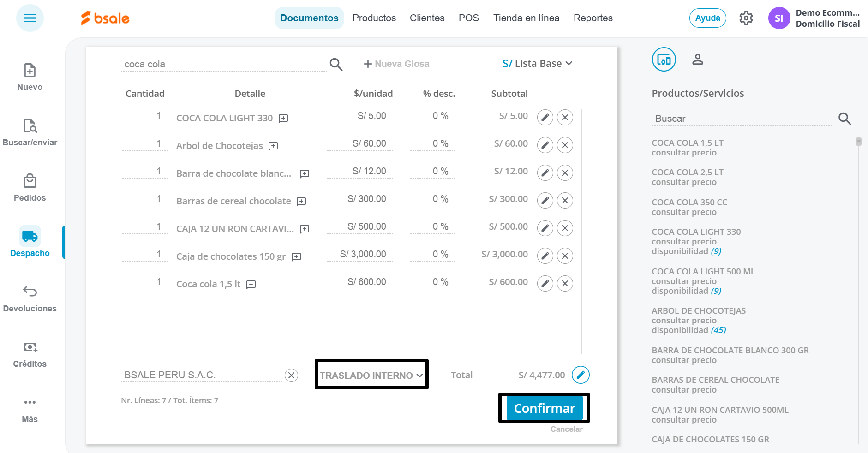The height and width of the screenshot is (453, 868).
Task: Open Más options in sidebar
Action: (x=30, y=410)
